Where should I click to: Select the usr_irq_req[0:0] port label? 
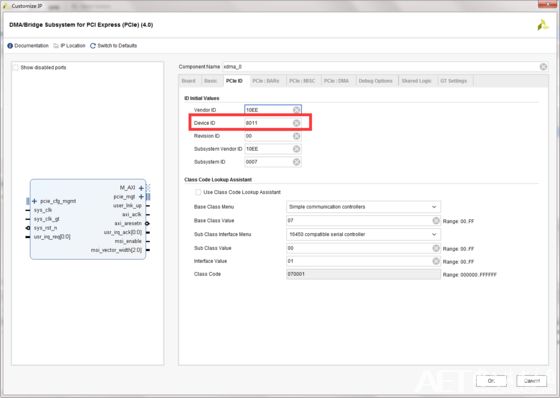(52, 237)
